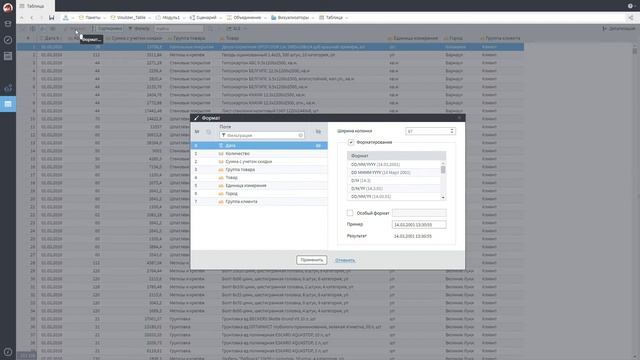Click the Сценарий breadcrumb item
Viewport: 640px width, 360px height.
coord(203,18)
